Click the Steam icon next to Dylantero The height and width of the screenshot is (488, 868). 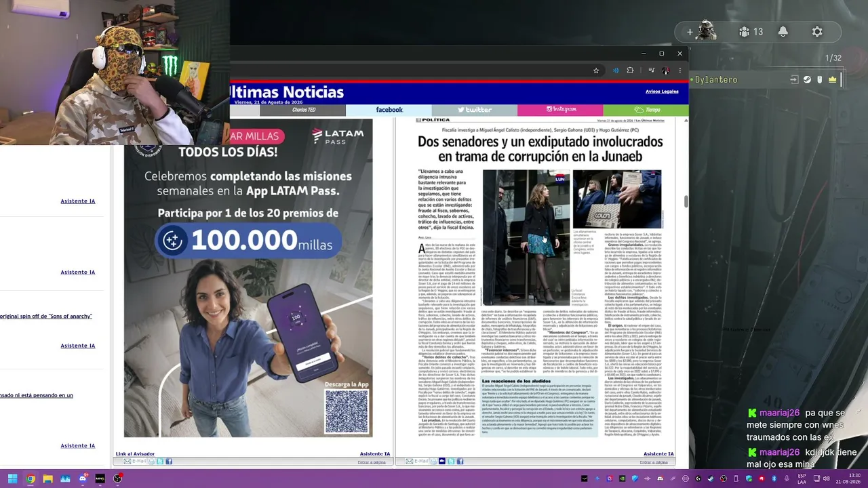[807, 80]
